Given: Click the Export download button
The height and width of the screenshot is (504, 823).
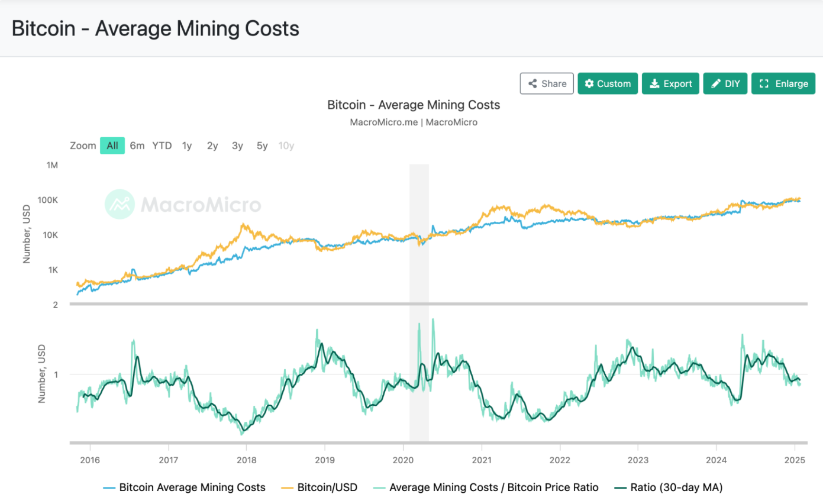Looking at the screenshot, I should [670, 83].
